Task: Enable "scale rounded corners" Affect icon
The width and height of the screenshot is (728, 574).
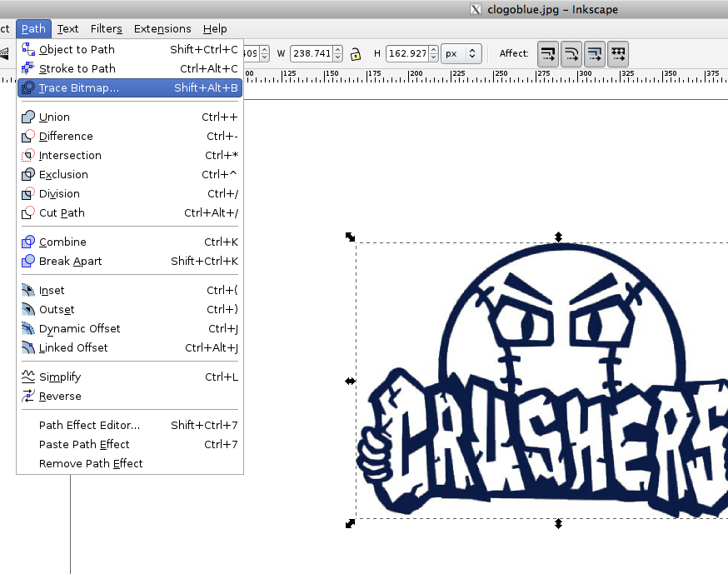Action: [x=571, y=52]
